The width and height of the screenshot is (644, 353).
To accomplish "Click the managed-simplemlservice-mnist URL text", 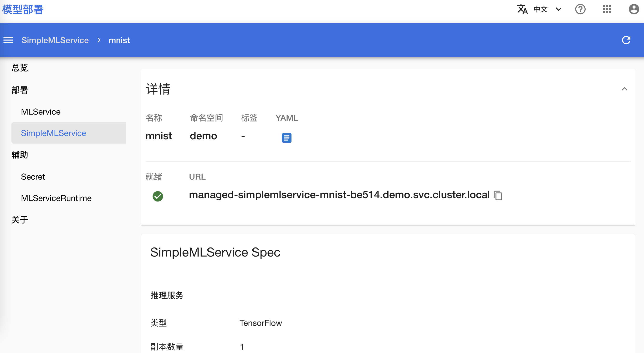I will pyautogui.click(x=339, y=195).
